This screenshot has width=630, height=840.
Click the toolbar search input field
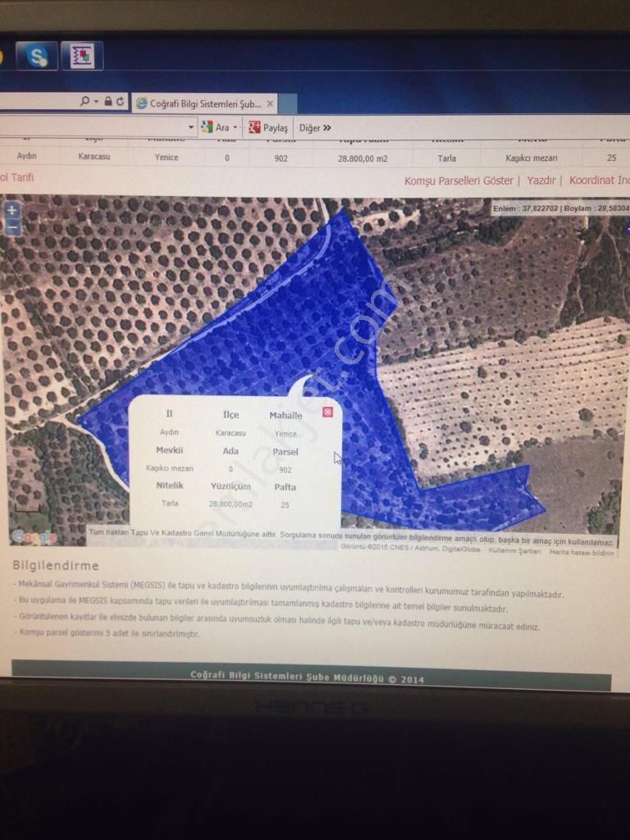click(x=94, y=127)
